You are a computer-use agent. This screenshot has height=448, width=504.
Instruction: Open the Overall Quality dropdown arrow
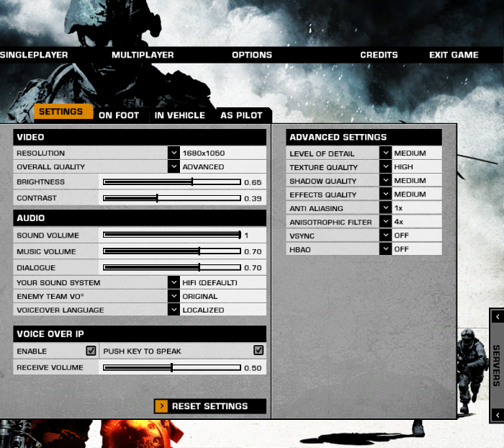tap(174, 166)
